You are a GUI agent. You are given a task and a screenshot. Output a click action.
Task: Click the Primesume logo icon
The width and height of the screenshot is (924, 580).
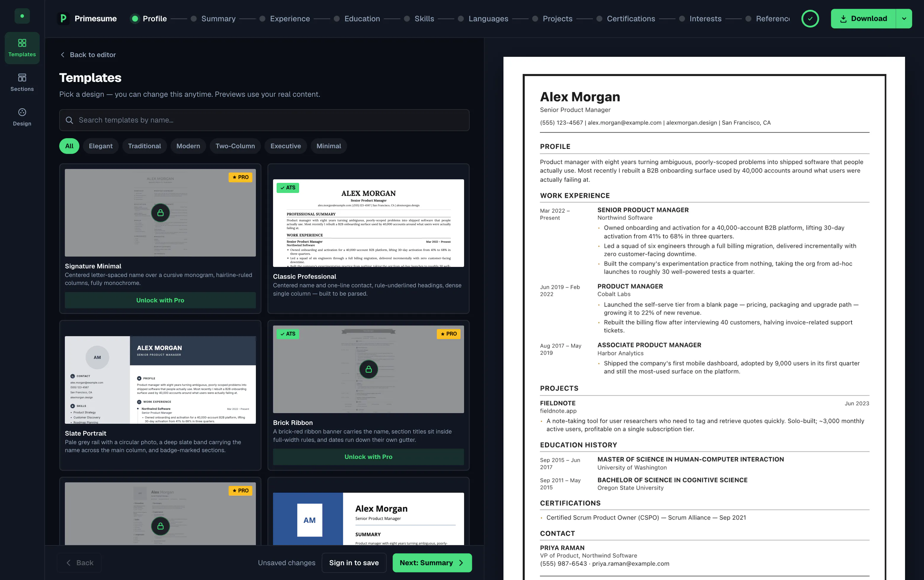(x=64, y=18)
